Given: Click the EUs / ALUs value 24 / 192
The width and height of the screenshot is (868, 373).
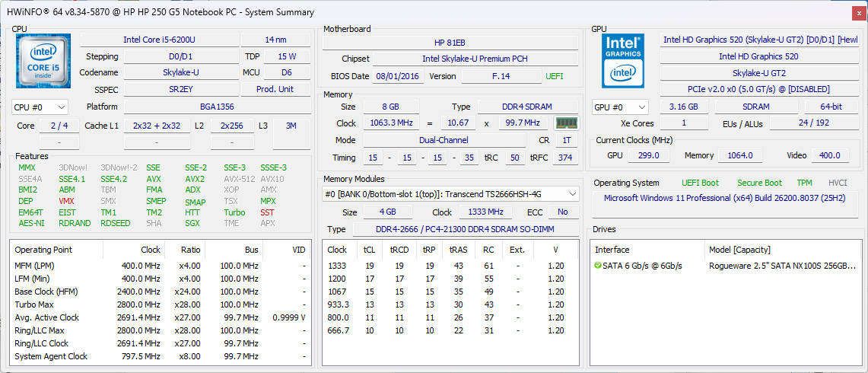Looking at the screenshot, I should (813, 123).
